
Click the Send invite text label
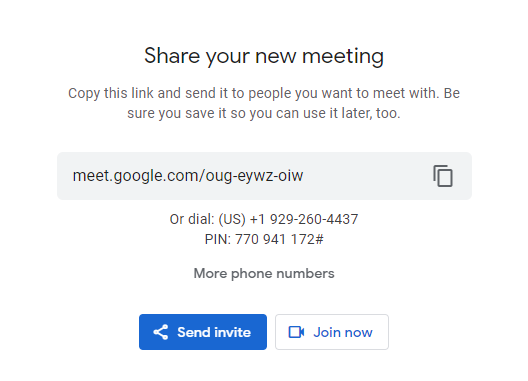[214, 332]
